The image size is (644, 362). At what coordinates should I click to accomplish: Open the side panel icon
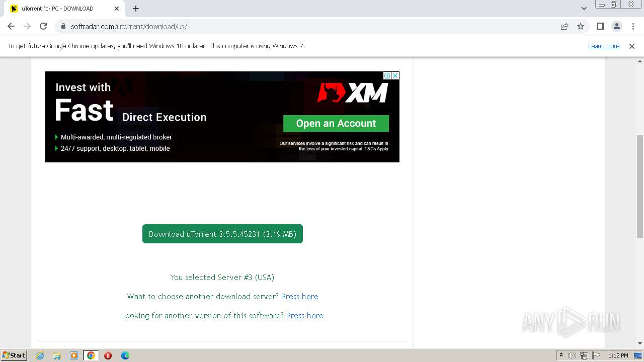pos(600,26)
